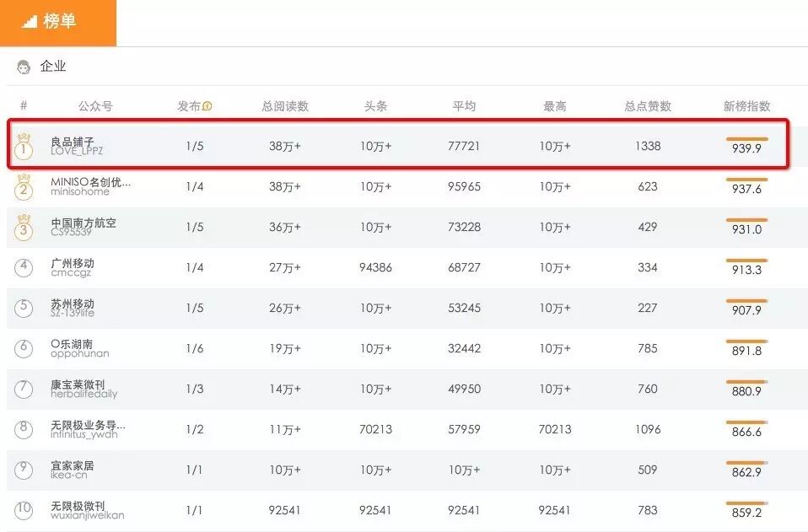Screen dimensions: 808x532
Task: Click the 859.2 index progress bar
Action: 746,502
